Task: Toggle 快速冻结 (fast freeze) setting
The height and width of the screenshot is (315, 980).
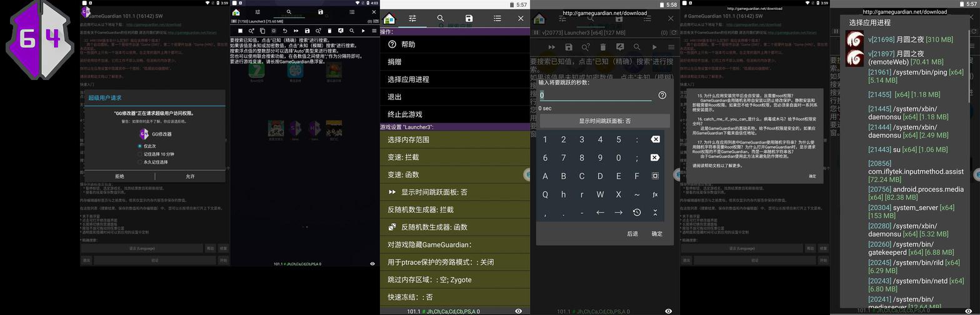Action: coord(455,297)
